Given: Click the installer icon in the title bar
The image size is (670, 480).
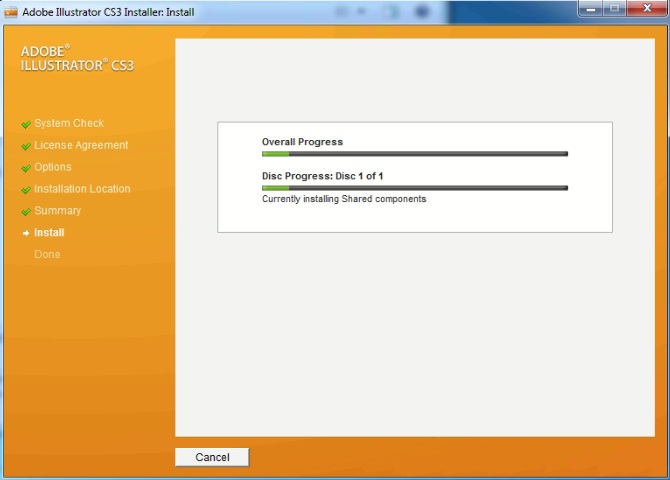Looking at the screenshot, I should click(11, 12).
